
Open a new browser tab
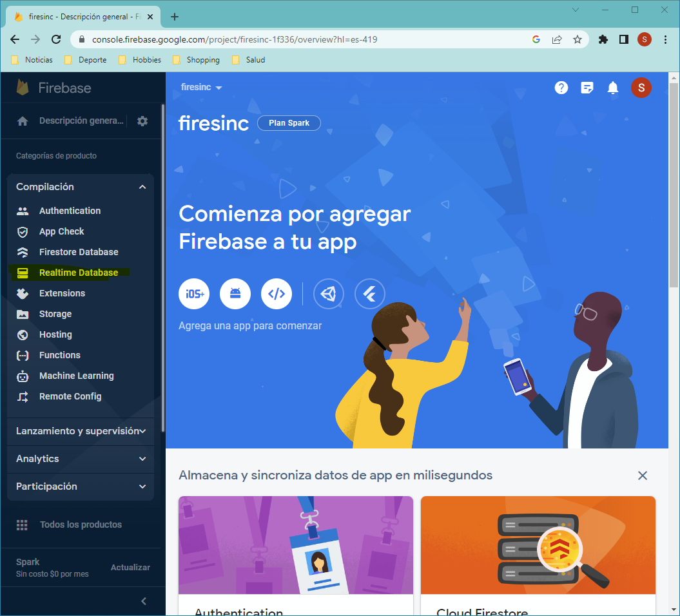click(x=174, y=17)
